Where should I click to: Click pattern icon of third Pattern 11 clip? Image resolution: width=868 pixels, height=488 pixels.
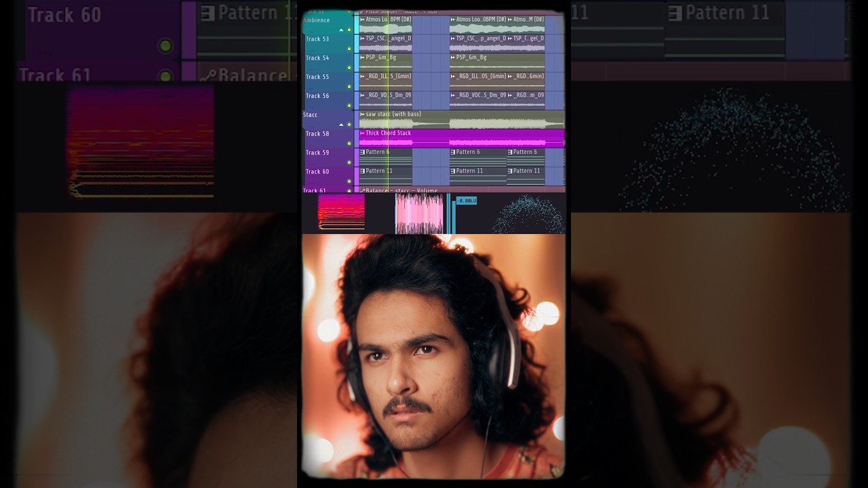coord(510,171)
